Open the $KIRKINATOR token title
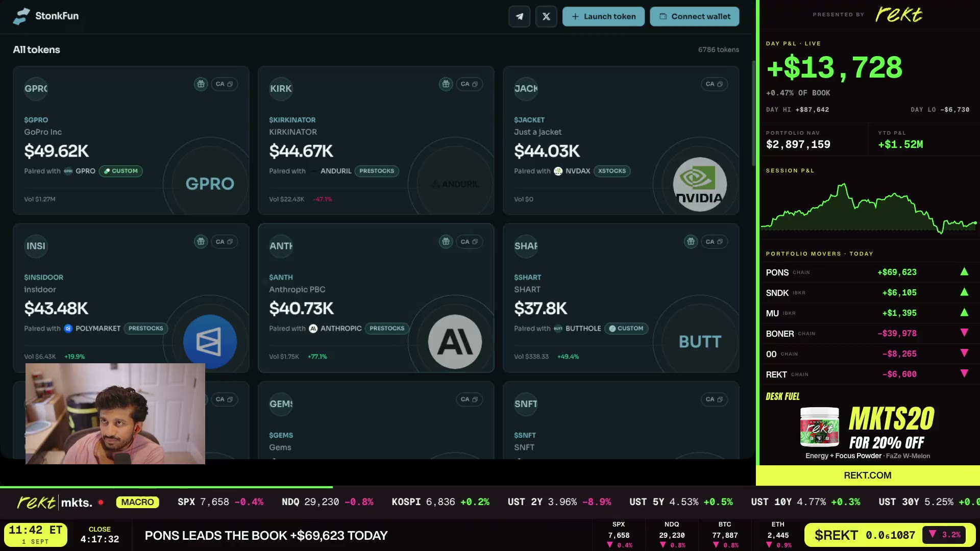The image size is (980, 551). coord(292,120)
